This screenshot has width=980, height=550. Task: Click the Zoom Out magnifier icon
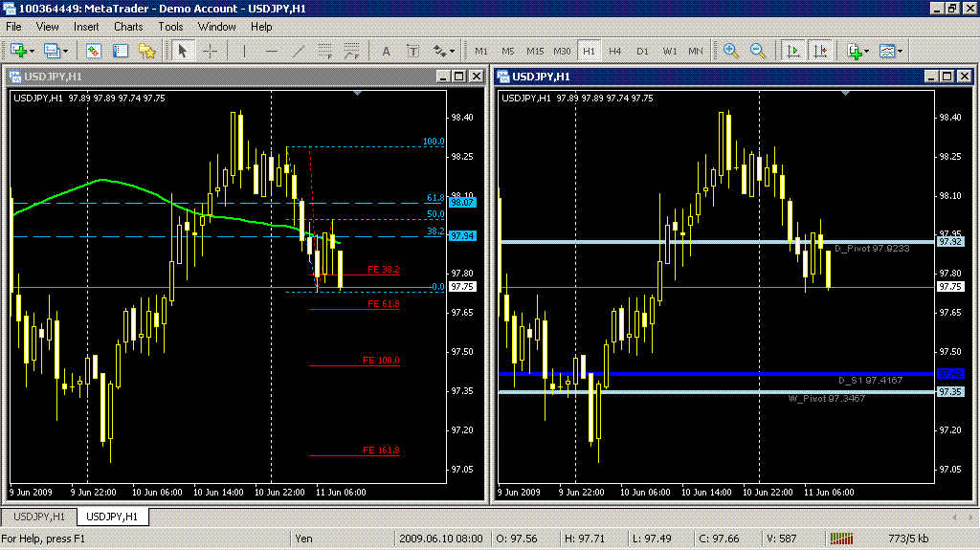[x=758, y=51]
